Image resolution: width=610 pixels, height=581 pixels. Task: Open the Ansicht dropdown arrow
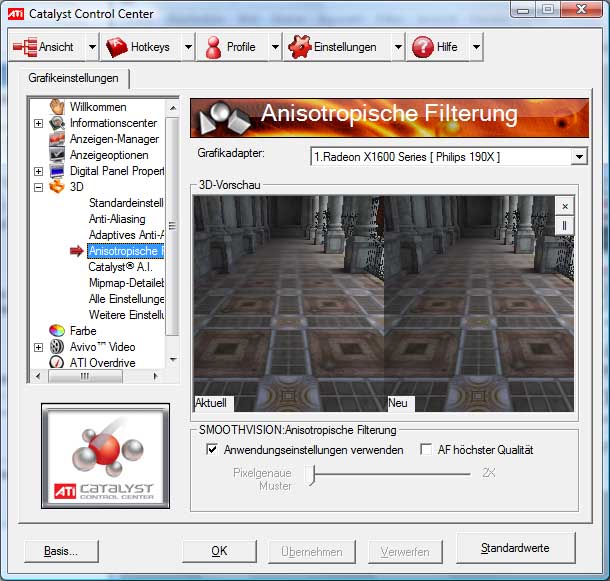pos(92,47)
